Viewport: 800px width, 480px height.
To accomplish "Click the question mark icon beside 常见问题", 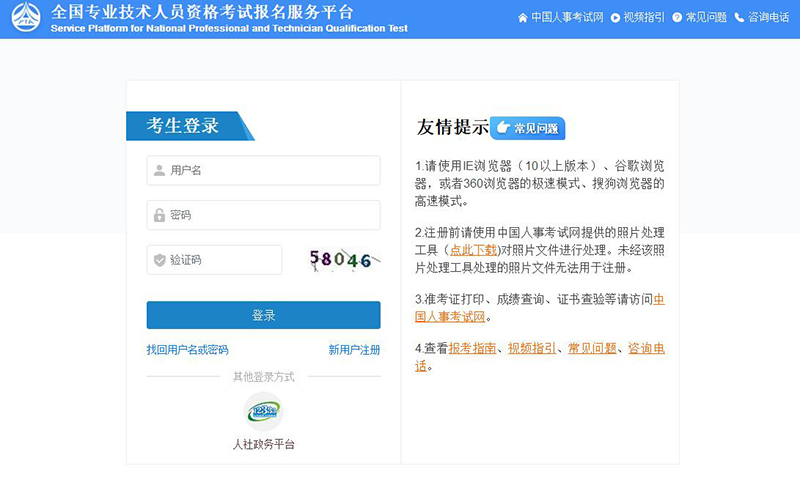I will point(677,18).
